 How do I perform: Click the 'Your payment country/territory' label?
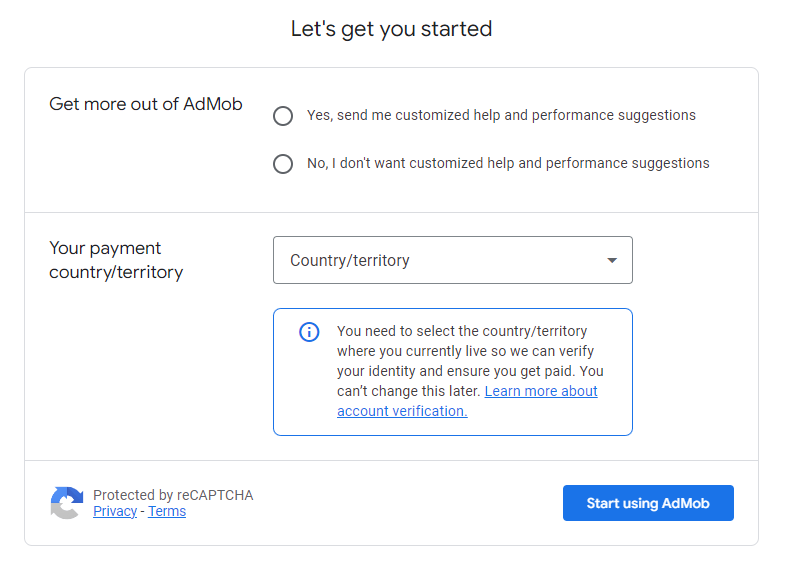pos(116,260)
